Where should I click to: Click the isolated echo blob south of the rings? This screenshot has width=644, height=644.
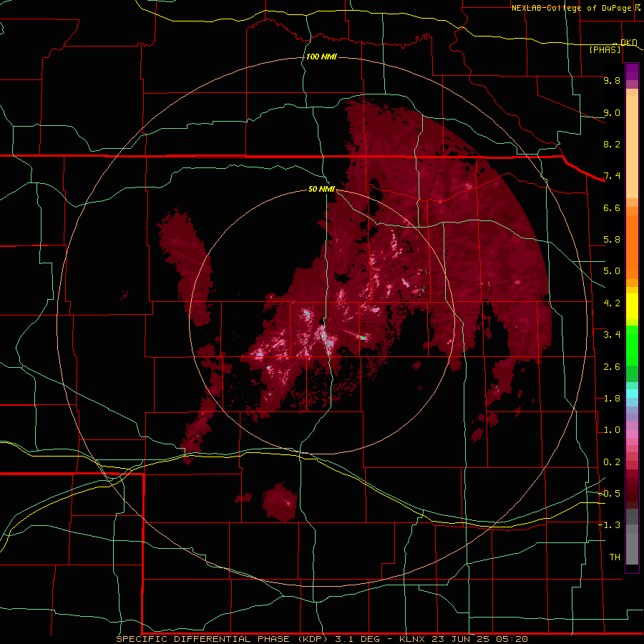[280, 503]
